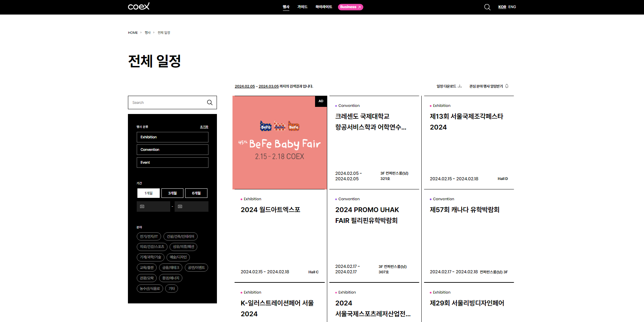Click the Search input field

pyautogui.click(x=172, y=102)
